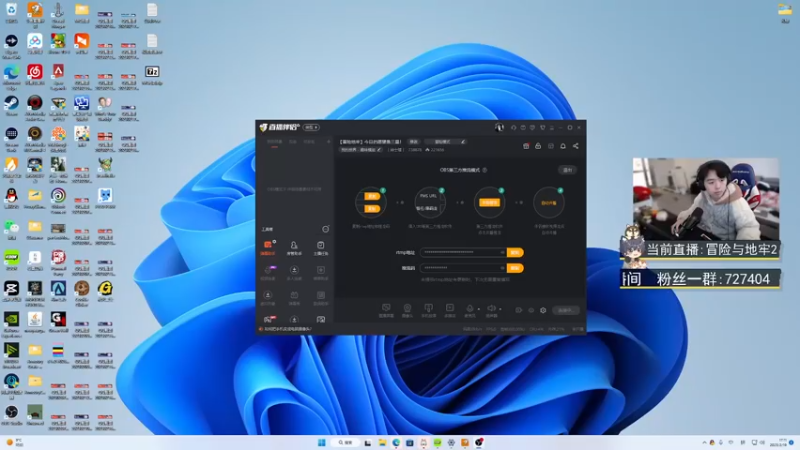The width and height of the screenshot is (800, 450).
Task: Open the taskbar search box
Action: [345, 442]
